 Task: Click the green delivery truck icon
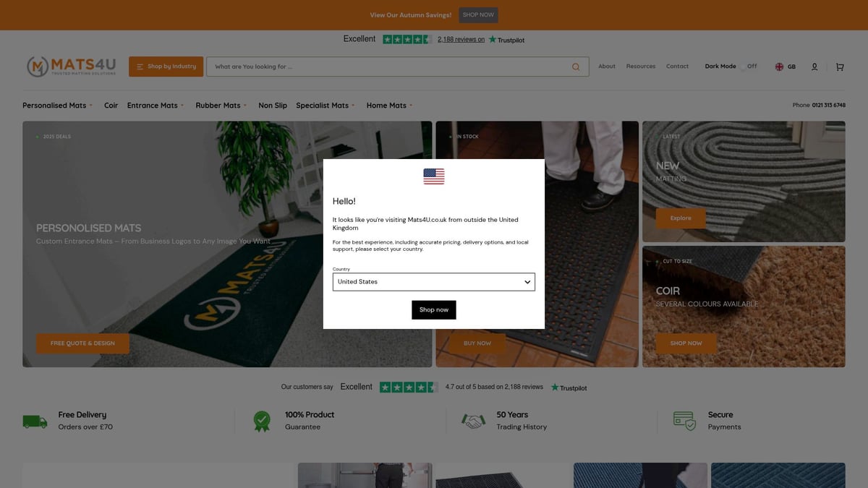35,421
